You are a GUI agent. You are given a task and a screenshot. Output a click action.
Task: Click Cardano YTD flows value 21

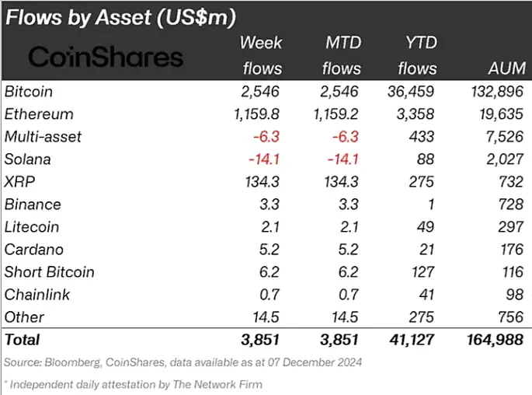[x=426, y=250]
